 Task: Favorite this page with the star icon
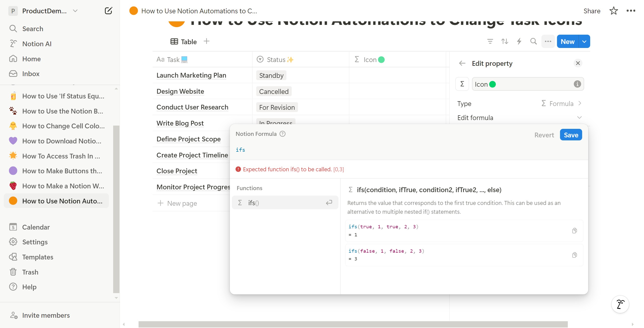(614, 11)
